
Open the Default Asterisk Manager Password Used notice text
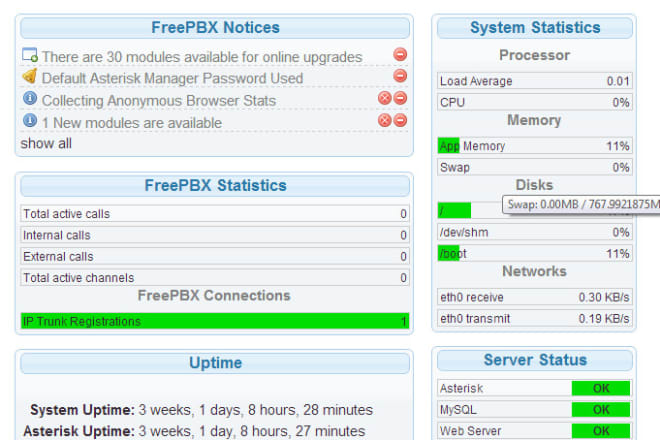pos(172,78)
